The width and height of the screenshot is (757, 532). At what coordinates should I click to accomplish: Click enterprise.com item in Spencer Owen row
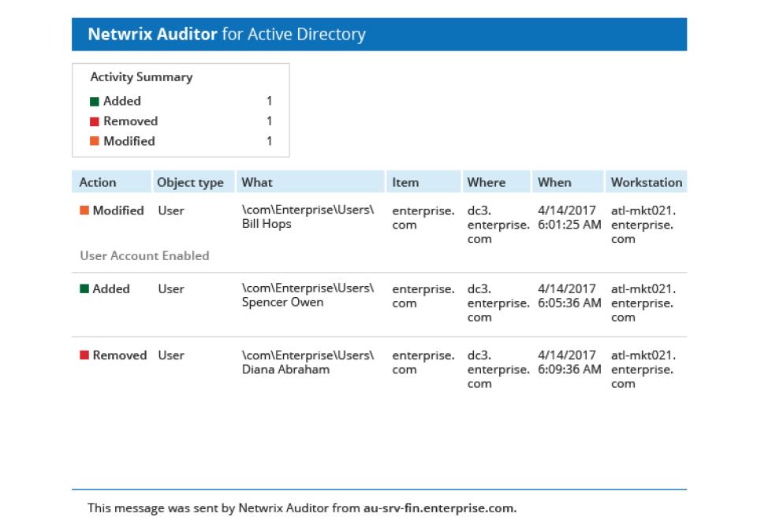pyautogui.click(x=423, y=296)
